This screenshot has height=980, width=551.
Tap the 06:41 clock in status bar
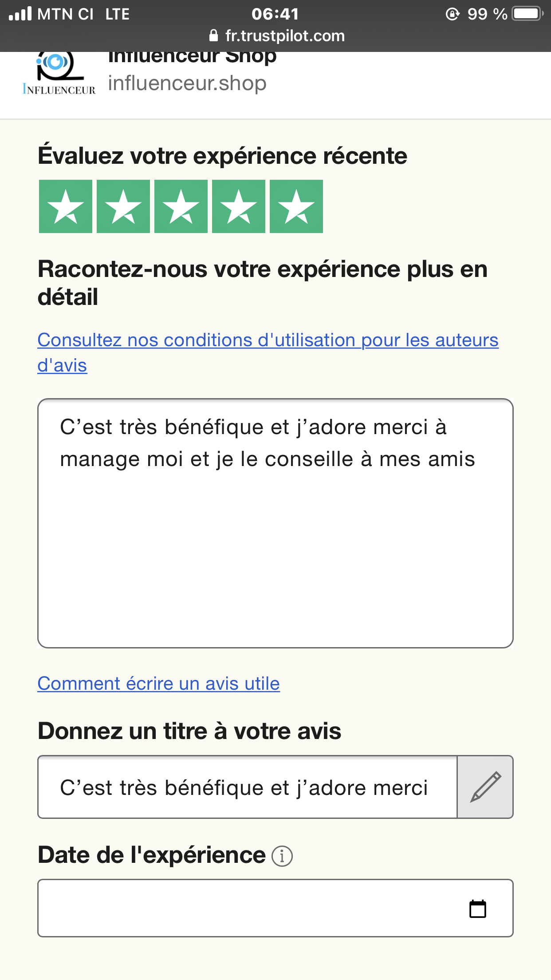[x=275, y=14]
